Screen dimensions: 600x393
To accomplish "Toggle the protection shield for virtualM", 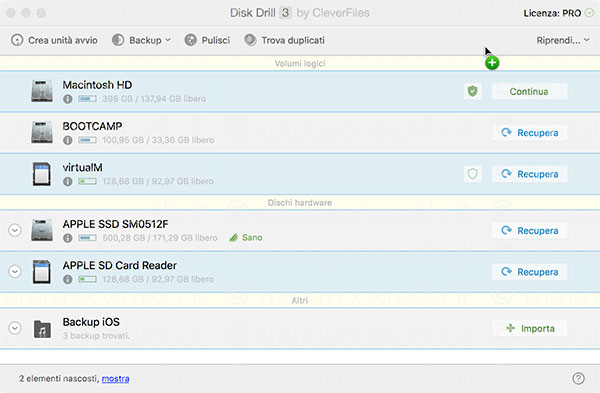I will (473, 174).
